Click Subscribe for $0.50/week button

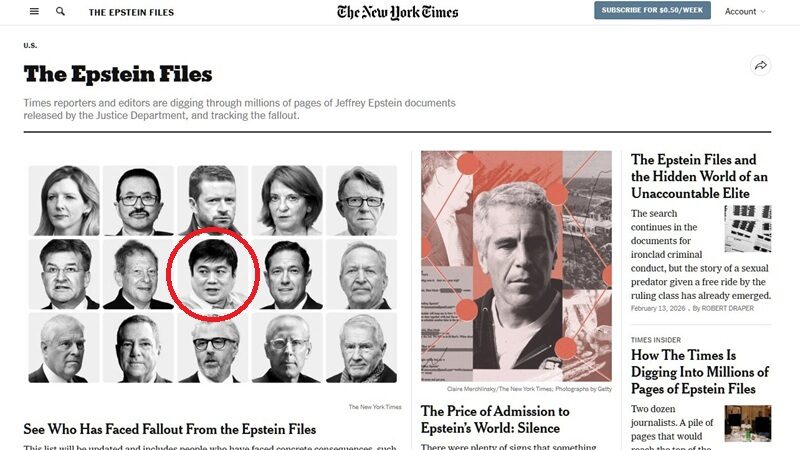[652, 10]
